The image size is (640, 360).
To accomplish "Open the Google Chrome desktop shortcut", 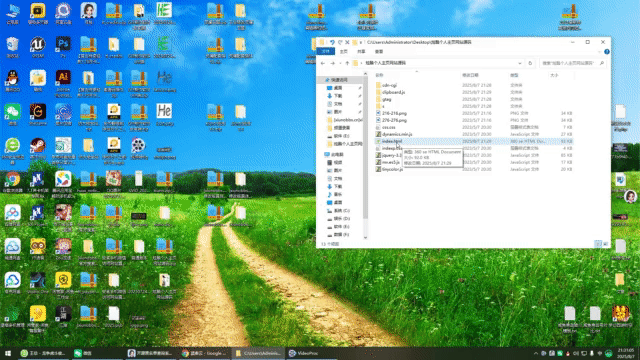I will (13, 182).
